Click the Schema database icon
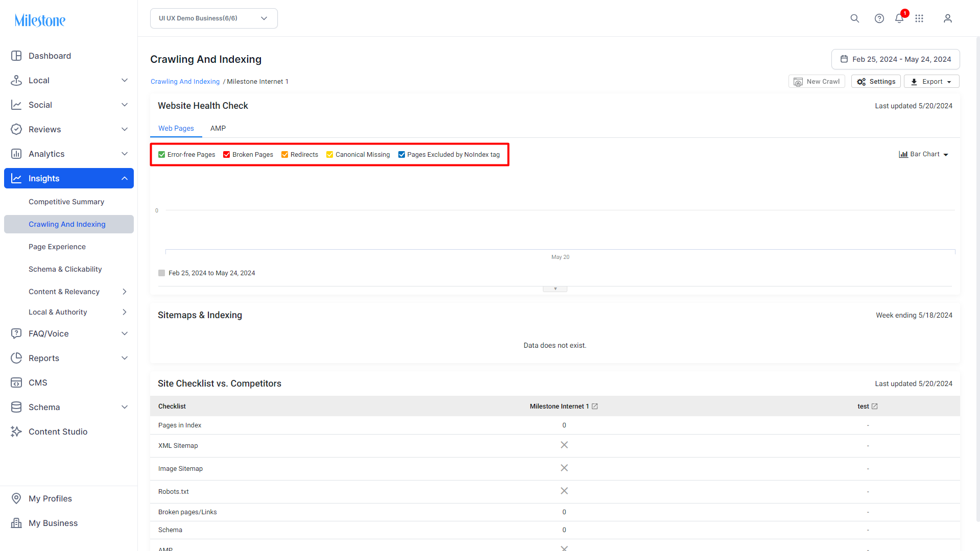The height and width of the screenshot is (551, 980). (x=16, y=407)
